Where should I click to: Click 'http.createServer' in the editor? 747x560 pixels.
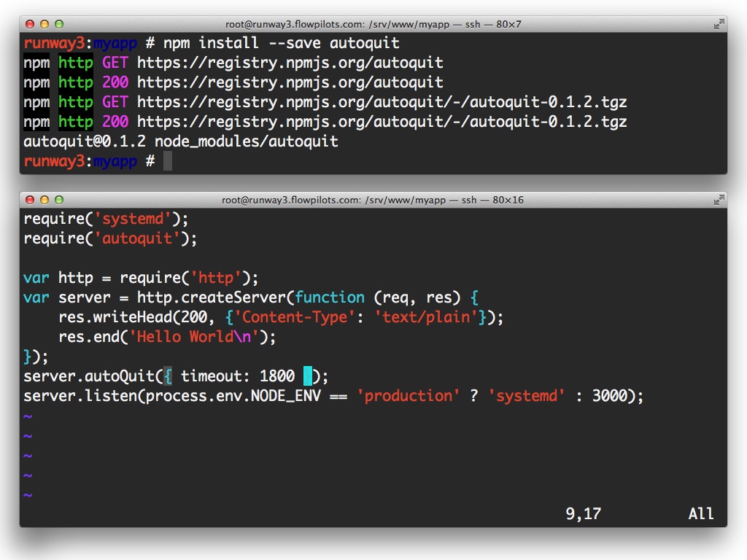point(212,297)
